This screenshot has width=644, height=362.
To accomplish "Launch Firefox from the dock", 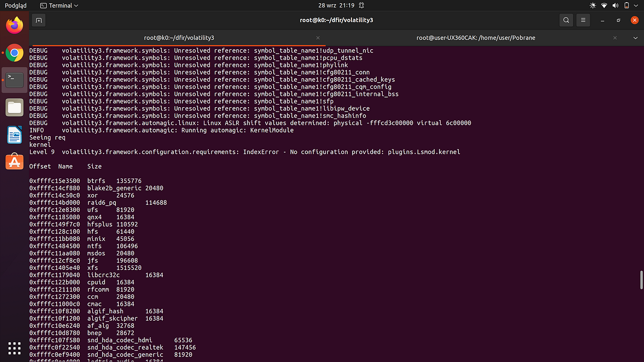I will (x=14, y=24).
